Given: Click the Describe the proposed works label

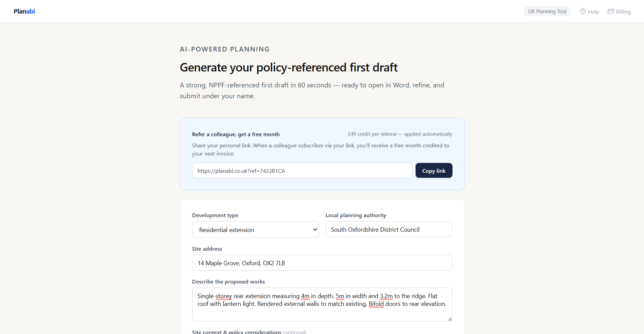Looking at the screenshot, I should (228, 281).
